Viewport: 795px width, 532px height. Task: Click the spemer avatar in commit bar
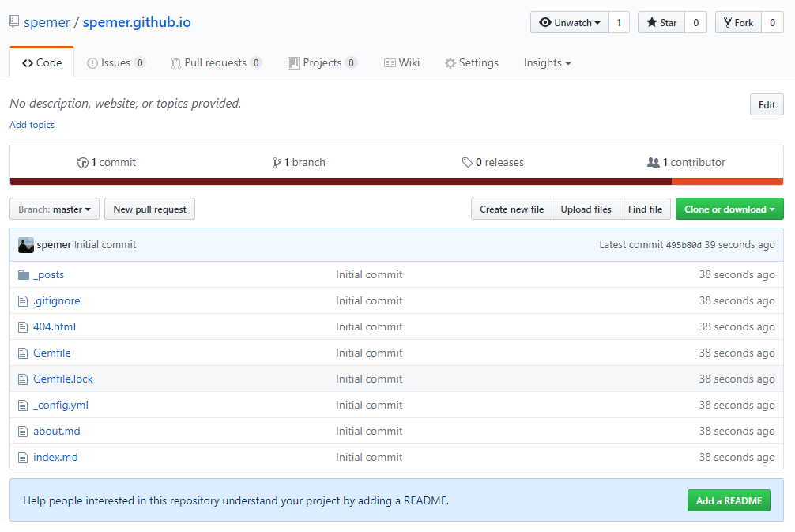pyautogui.click(x=26, y=245)
